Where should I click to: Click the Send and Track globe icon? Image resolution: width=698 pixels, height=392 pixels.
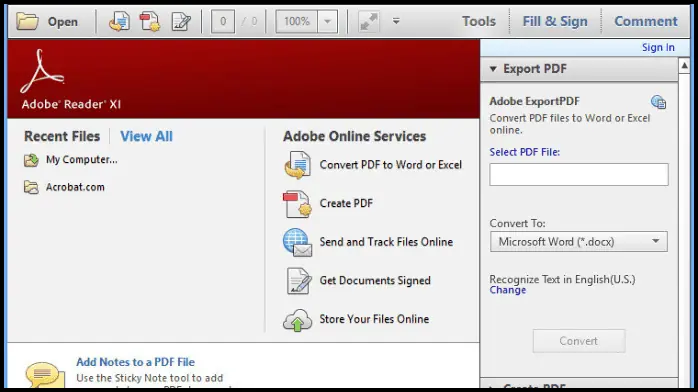(297, 242)
